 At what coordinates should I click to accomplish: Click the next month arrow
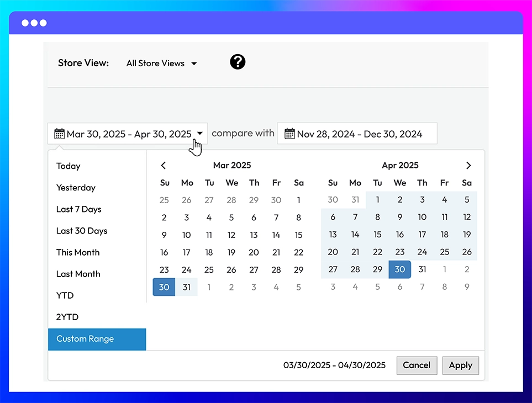coord(468,166)
